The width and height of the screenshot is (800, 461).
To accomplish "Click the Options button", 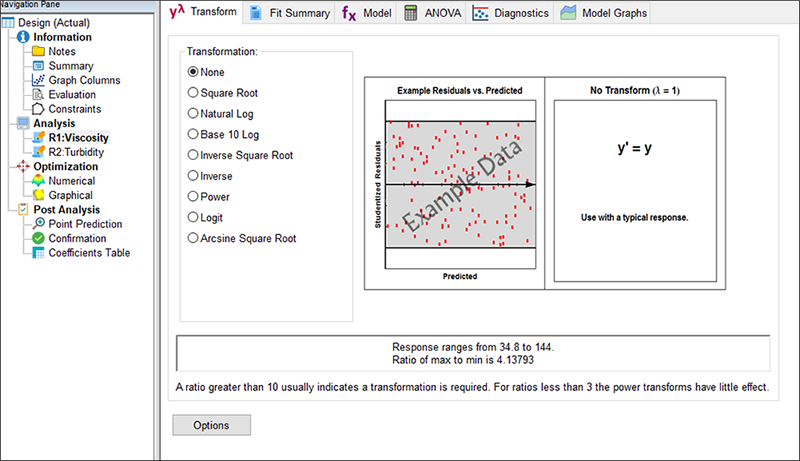I will [x=211, y=425].
